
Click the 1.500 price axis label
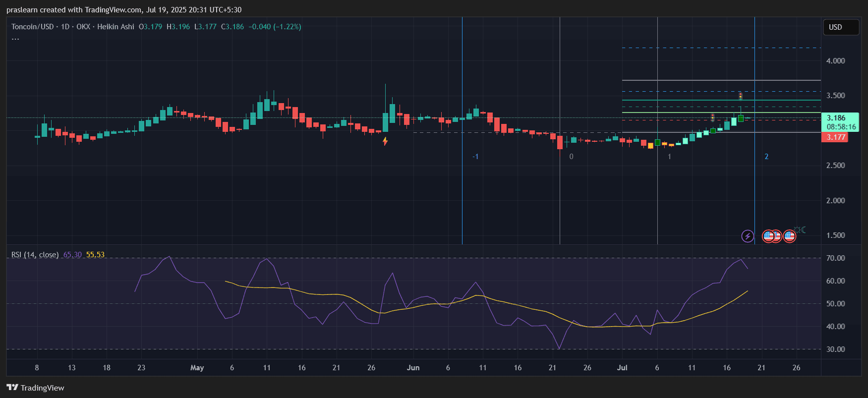click(x=835, y=235)
